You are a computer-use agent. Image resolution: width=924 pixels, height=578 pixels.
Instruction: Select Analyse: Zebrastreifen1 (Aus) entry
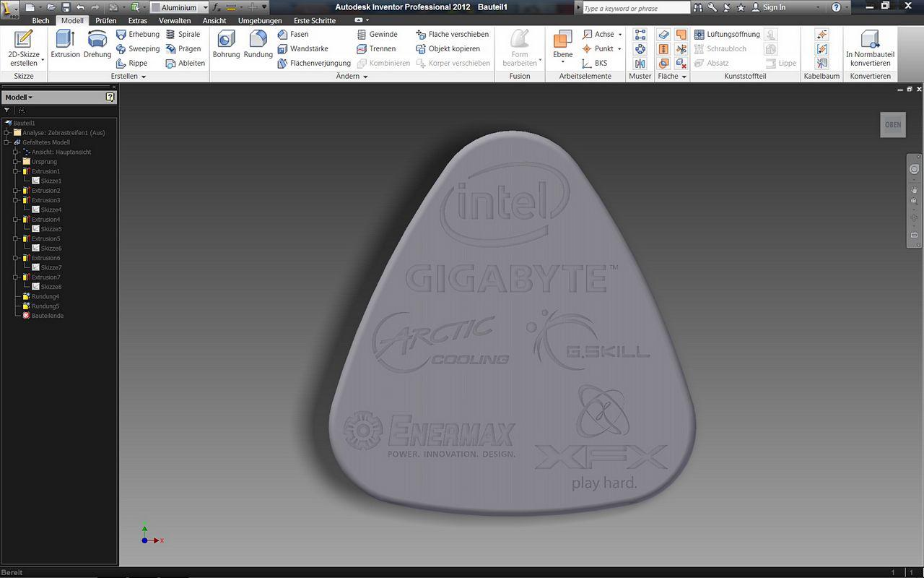58,133
